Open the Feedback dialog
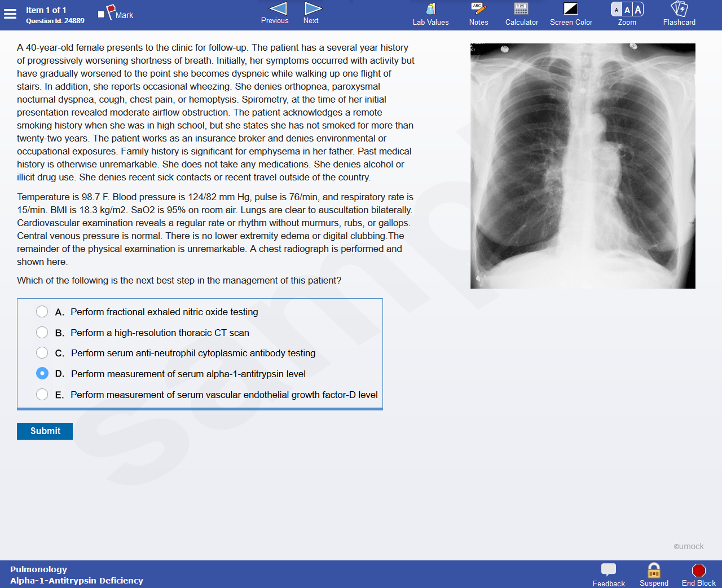The image size is (722, 588). pos(609,575)
